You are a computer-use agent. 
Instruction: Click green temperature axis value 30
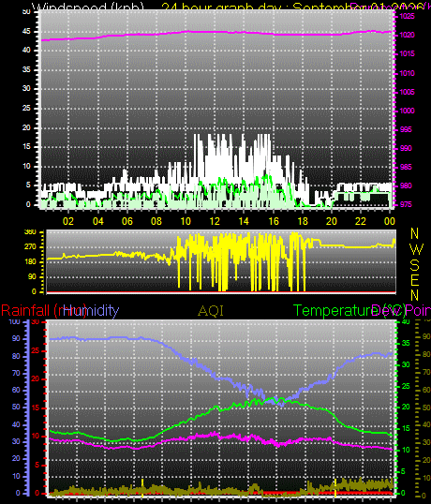coord(406,364)
